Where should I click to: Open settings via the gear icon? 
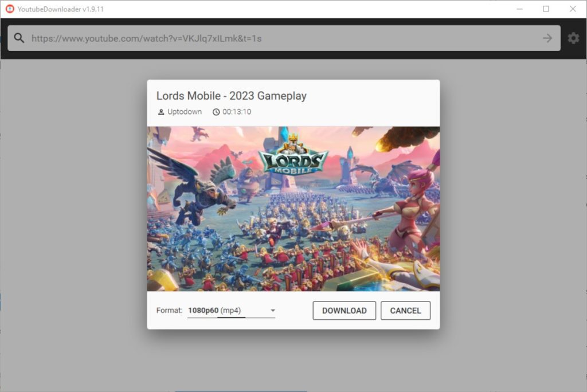(573, 38)
